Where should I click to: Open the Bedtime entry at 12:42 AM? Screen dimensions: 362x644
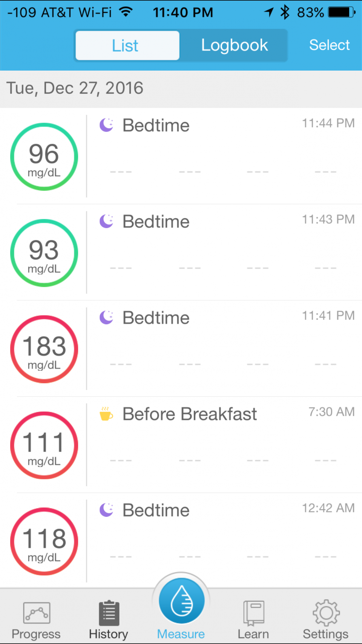pyautogui.click(x=156, y=510)
